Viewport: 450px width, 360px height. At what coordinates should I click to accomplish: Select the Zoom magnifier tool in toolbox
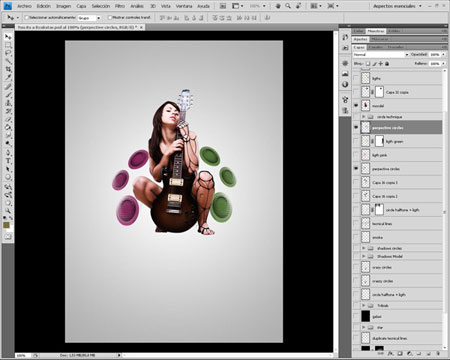pos(8,211)
